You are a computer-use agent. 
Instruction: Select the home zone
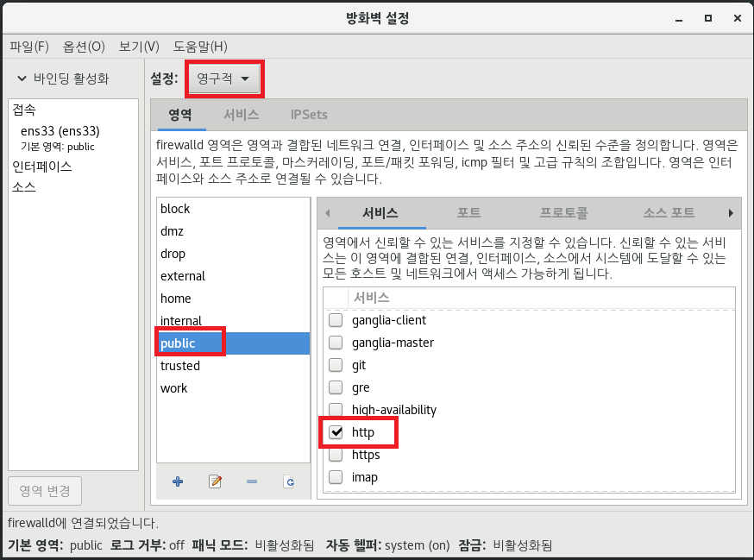point(233,299)
